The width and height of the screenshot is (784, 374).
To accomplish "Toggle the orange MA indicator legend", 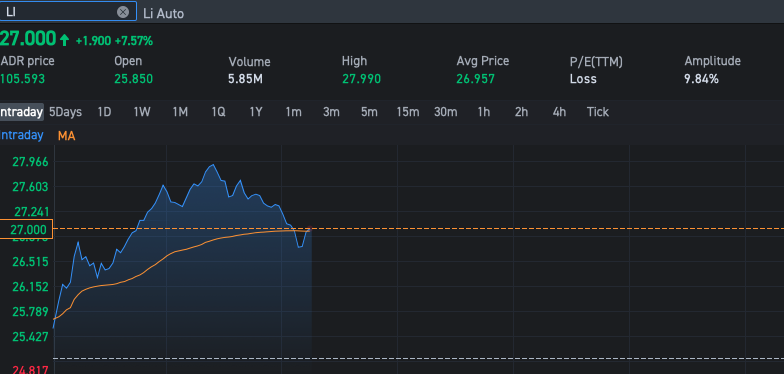I will pos(66,136).
